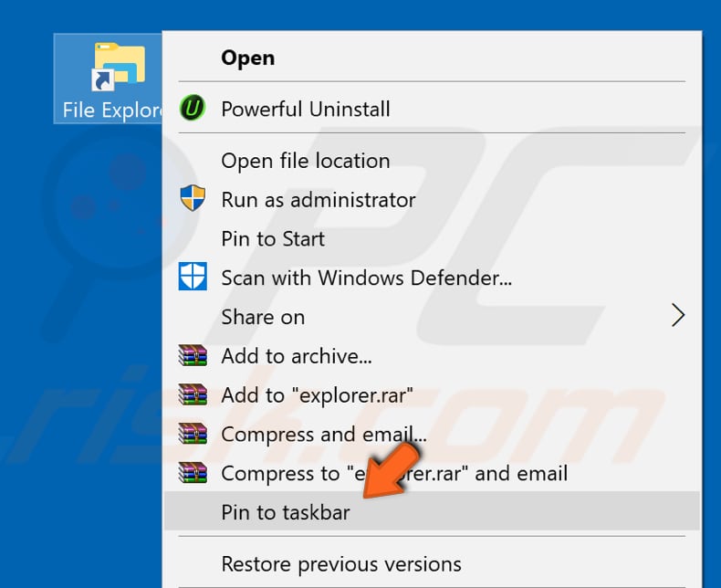Select Powerful Uninstall menu entry

pyautogui.click(x=432, y=109)
